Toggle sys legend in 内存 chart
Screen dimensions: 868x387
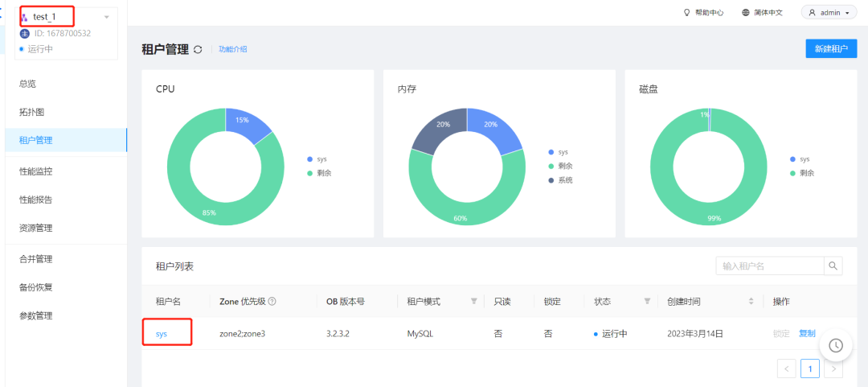pyautogui.click(x=559, y=152)
